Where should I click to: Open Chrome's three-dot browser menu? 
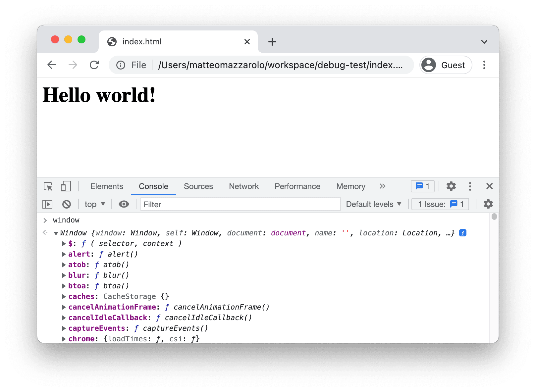484,65
